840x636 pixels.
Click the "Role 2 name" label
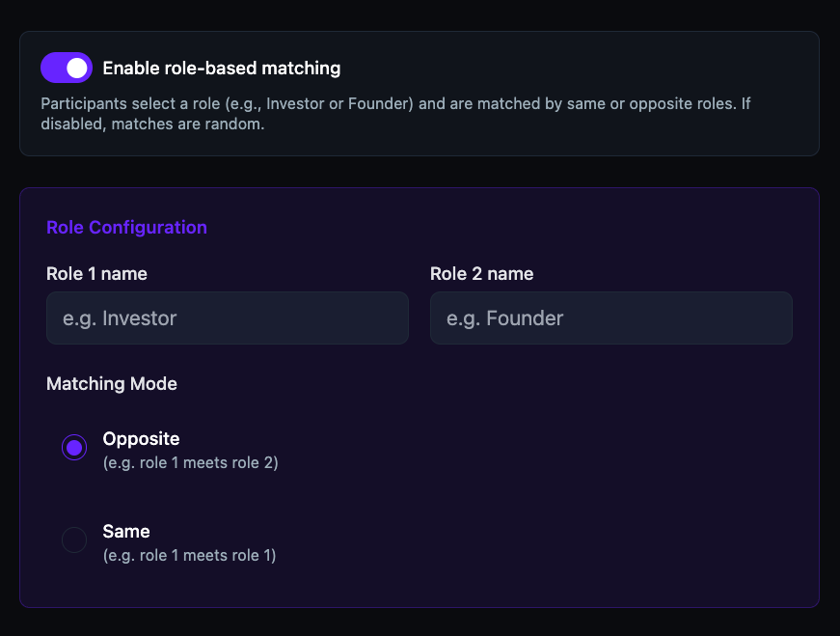pos(481,273)
